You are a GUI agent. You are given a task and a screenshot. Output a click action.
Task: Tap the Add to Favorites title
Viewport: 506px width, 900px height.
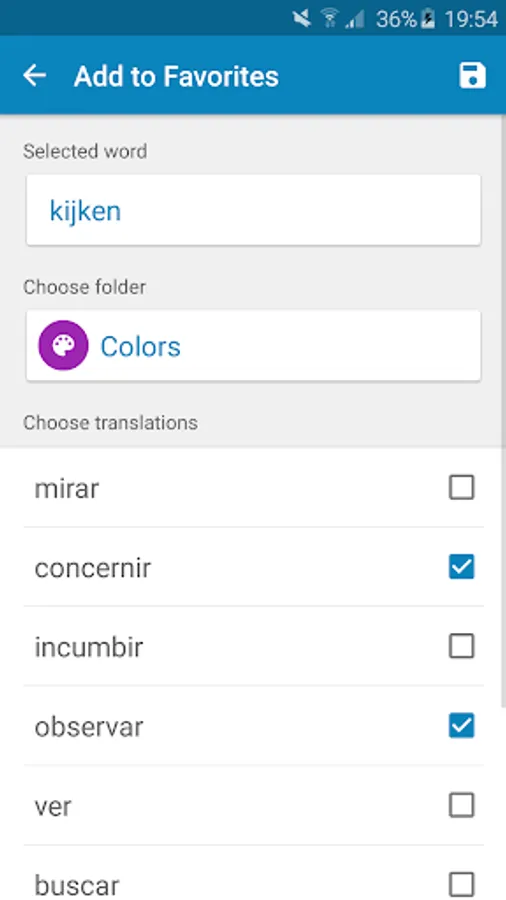(x=176, y=76)
